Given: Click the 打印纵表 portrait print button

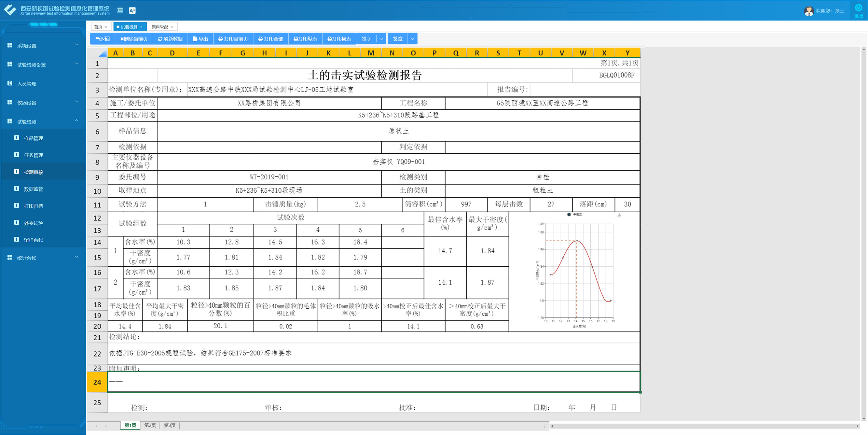Looking at the screenshot, I should pyautogui.click(x=305, y=39).
